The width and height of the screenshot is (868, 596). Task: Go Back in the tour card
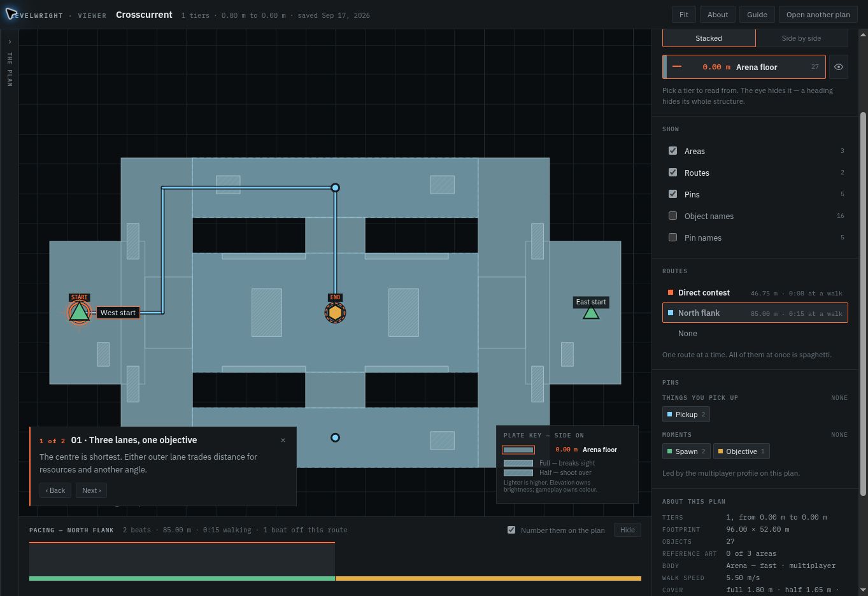coord(55,490)
